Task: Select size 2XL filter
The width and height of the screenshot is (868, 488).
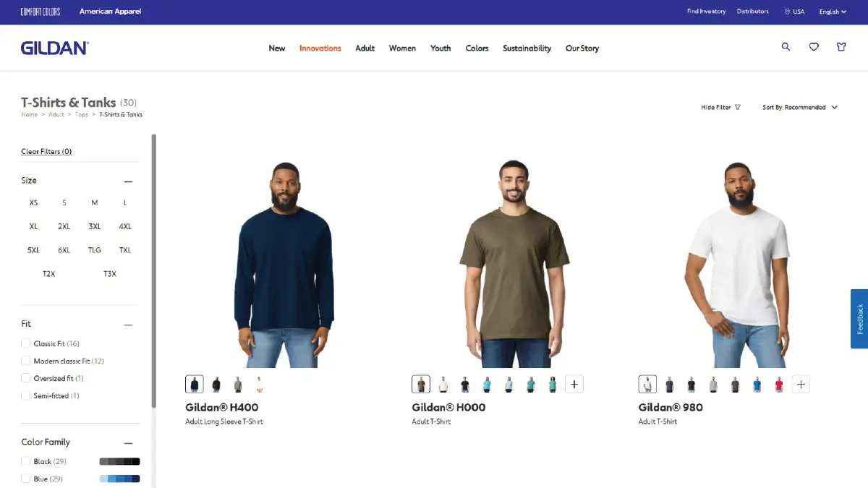Action: [x=64, y=226]
